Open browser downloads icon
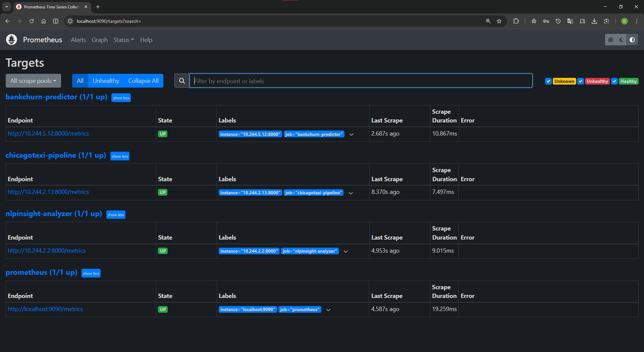This screenshot has height=352, width=644. pyautogui.click(x=594, y=21)
